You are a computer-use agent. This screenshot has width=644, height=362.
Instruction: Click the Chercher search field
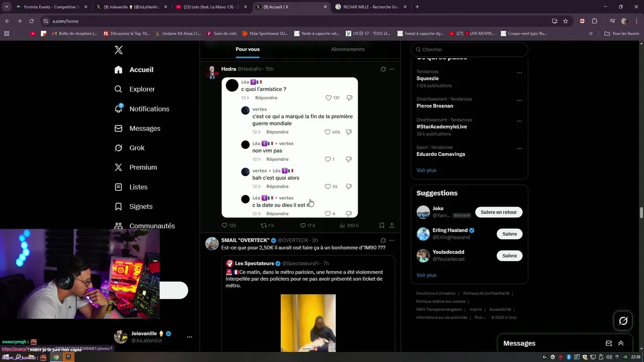point(469,50)
